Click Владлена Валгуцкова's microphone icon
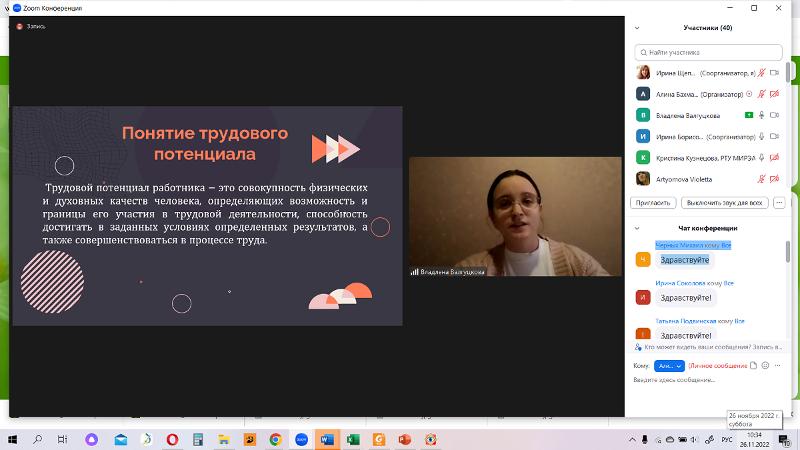Screen dimensions: 800x450 tap(761, 115)
